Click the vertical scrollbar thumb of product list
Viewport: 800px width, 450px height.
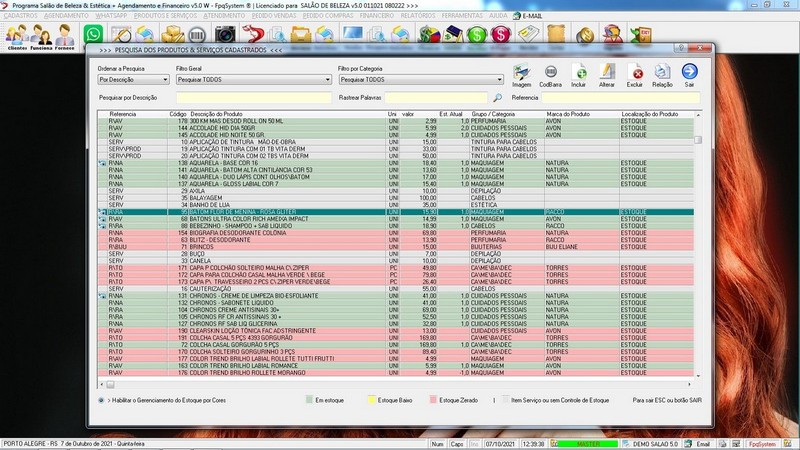(x=697, y=139)
